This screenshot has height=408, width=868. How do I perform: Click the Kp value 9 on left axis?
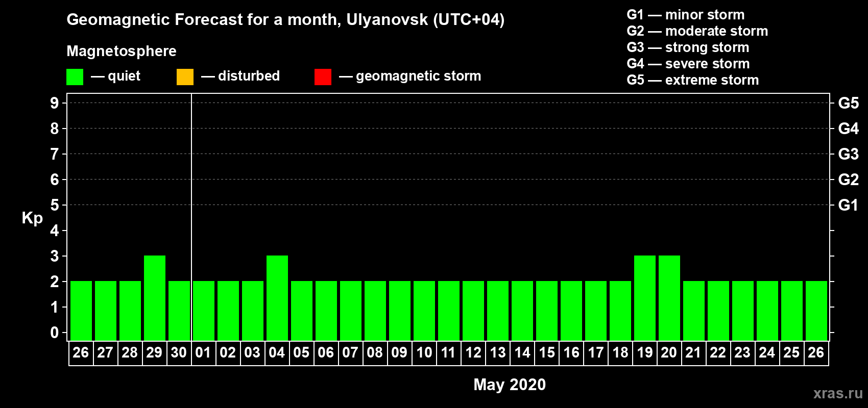pyautogui.click(x=55, y=103)
